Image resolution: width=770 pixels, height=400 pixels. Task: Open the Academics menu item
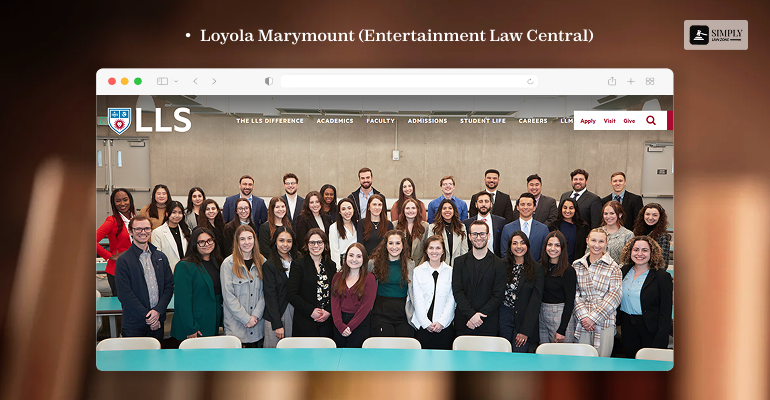click(335, 121)
